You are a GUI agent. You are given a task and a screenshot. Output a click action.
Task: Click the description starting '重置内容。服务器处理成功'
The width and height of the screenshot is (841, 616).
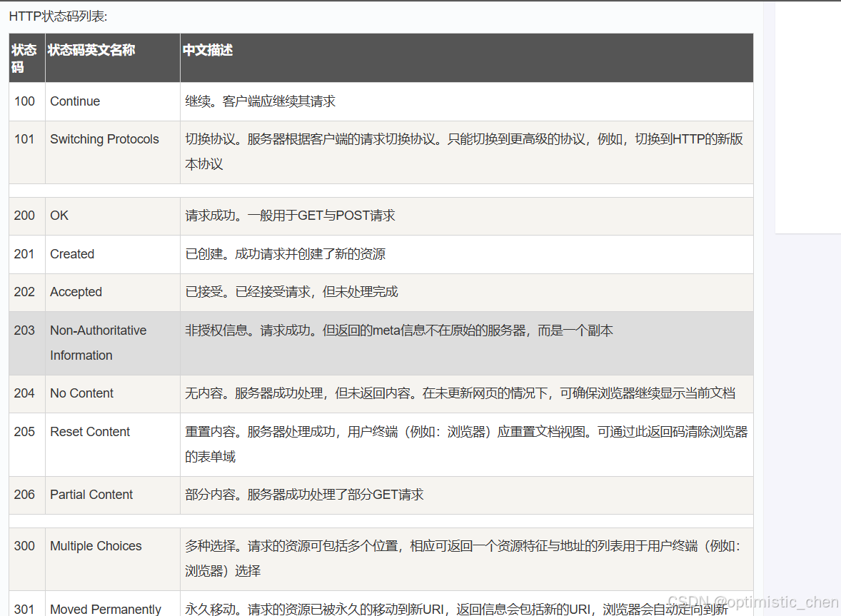point(467,445)
